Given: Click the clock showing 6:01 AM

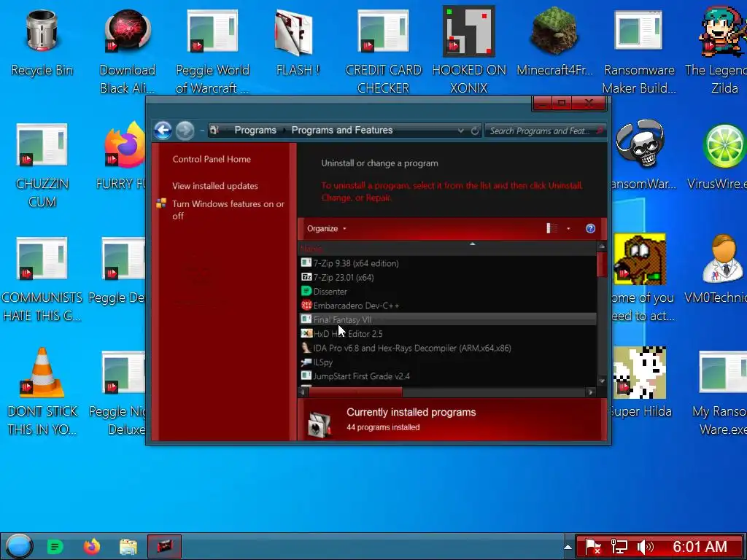Looking at the screenshot, I should point(700,547).
